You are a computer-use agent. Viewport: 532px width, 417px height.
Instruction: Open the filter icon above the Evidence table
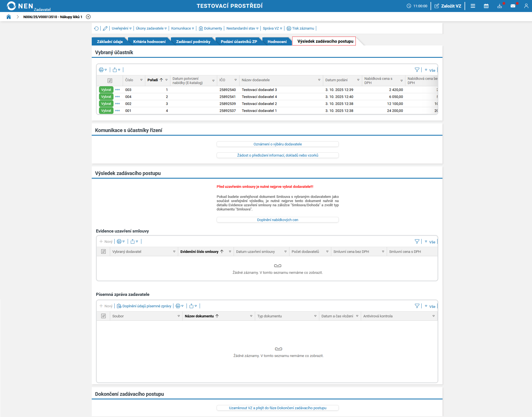pyautogui.click(x=417, y=241)
